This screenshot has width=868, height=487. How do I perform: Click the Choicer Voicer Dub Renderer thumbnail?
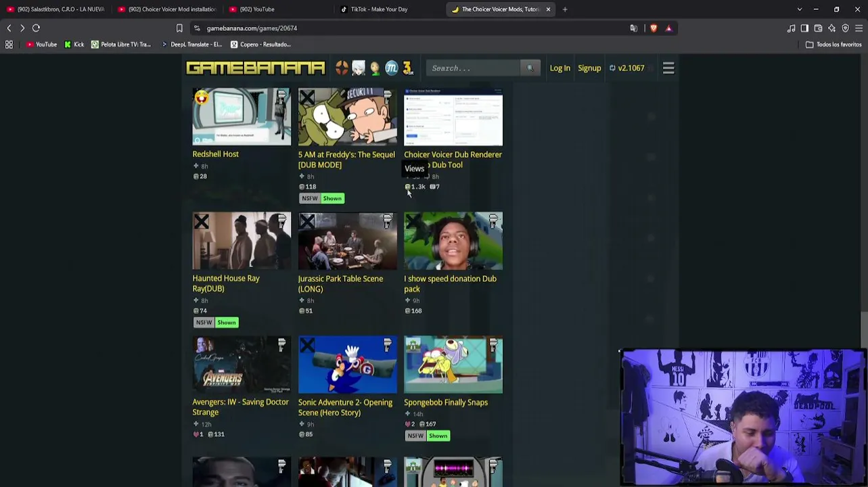coord(453,116)
